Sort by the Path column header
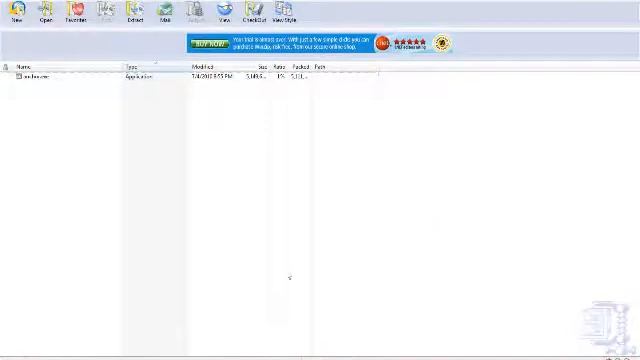 pos(320,67)
